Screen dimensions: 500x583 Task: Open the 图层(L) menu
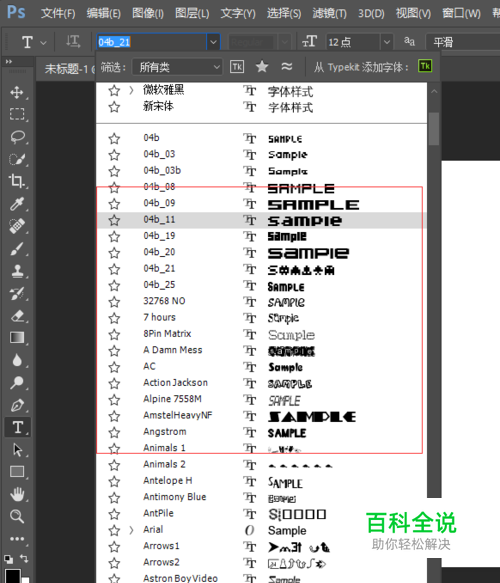pos(192,14)
